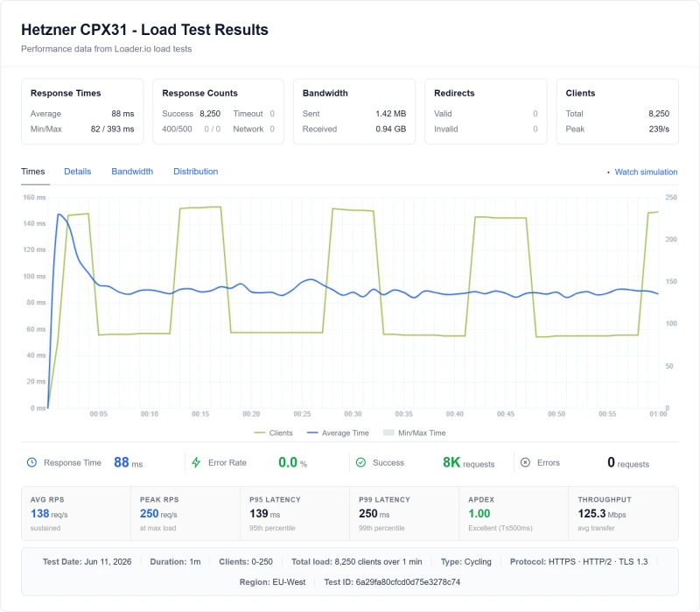This screenshot has width=700, height=612.
Task: Click the Peak clients value 239/s
Action: (x=659, y=129)
